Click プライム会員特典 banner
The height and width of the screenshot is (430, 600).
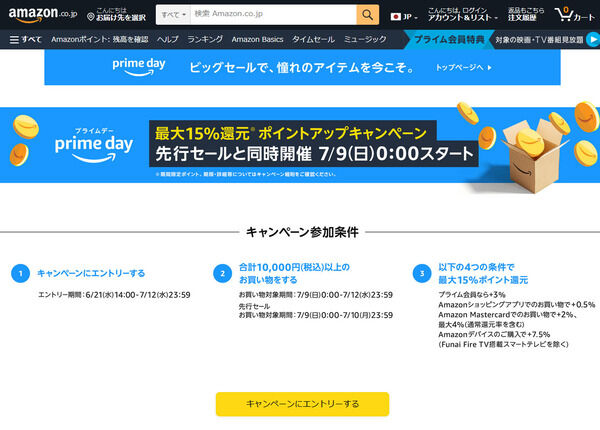[x=449, y=39]
